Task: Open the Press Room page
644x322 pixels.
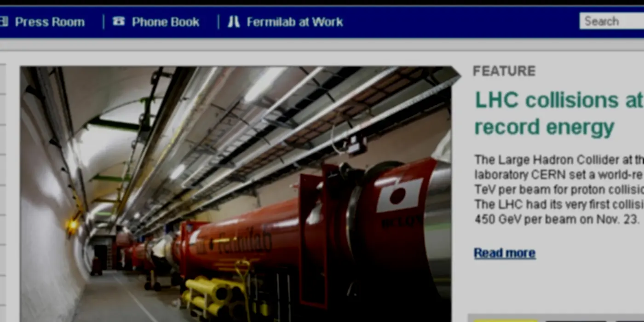Action: coord(50,22)
